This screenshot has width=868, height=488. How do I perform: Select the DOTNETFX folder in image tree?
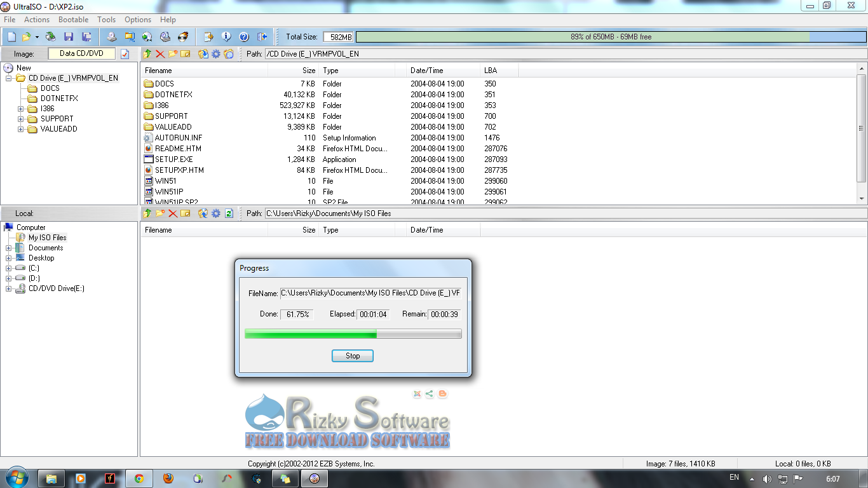[x=59, y=98]
